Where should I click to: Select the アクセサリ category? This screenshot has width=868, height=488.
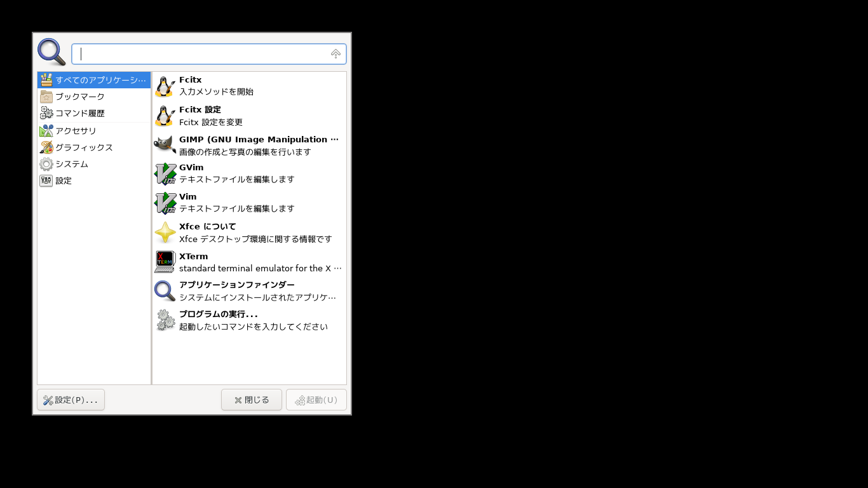(x=94, y=131)
